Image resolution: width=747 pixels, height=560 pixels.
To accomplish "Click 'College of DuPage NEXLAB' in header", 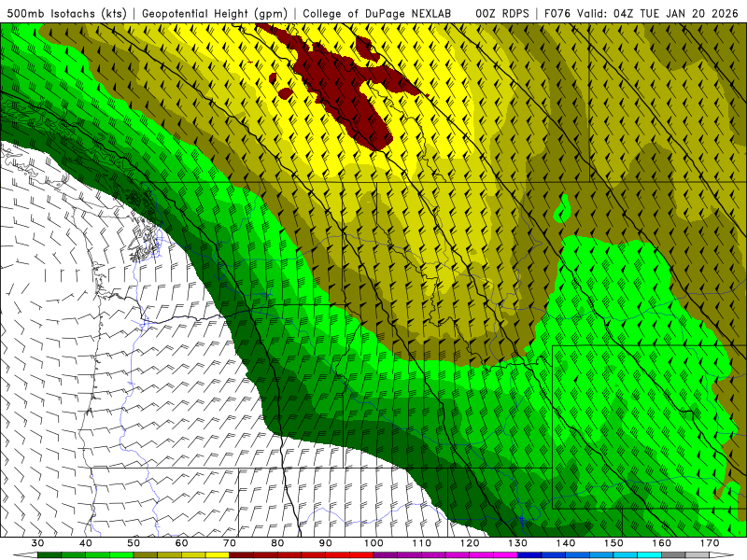I will pos(377,13).
